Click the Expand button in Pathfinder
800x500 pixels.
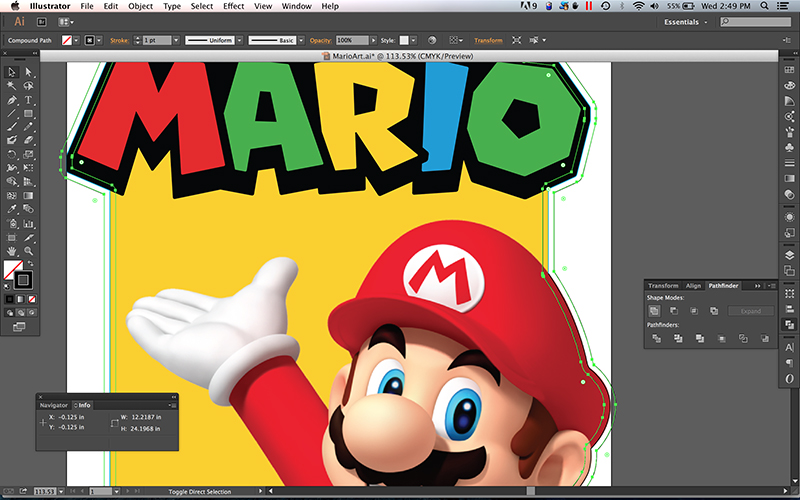(x=751, y=311)
